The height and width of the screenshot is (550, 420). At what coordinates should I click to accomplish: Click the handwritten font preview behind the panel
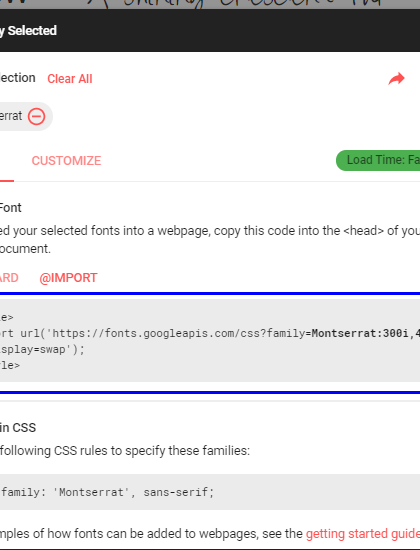click(x=210, y=4)
